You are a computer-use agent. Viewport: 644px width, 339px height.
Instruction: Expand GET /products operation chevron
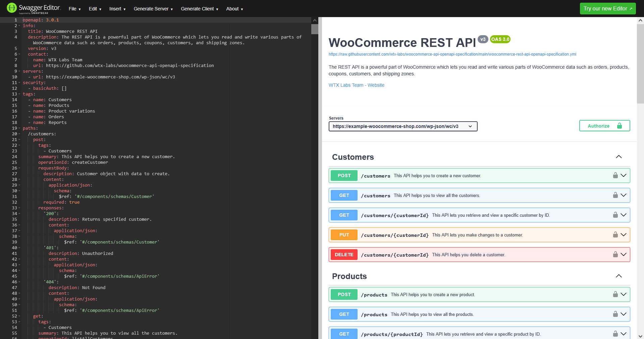[x=624, y=314]
